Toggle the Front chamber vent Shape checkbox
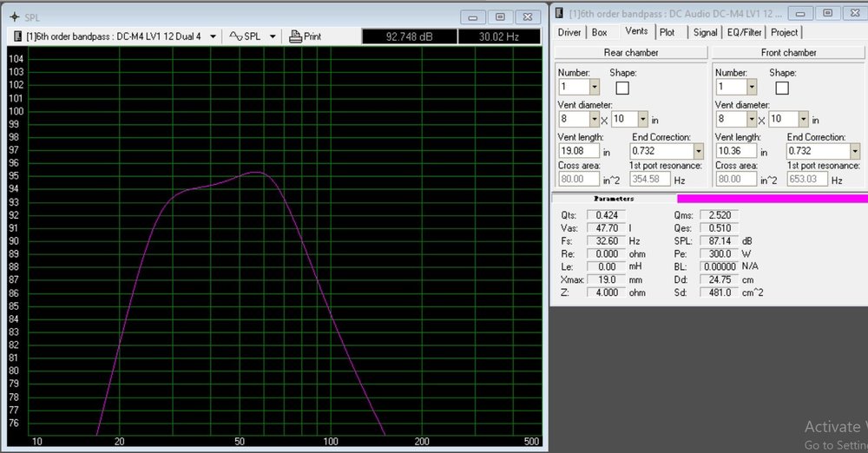The width and height of the screenshot is (868, 453). pos(782,88)
